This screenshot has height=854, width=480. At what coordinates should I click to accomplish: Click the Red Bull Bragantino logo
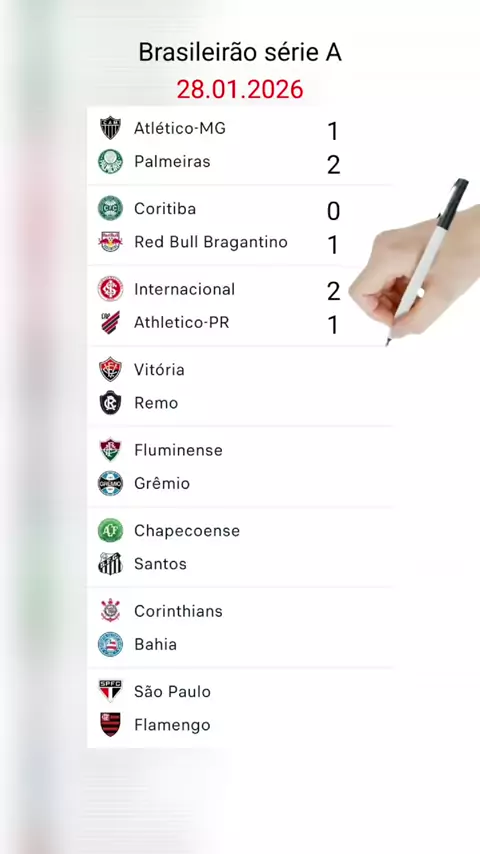(110, 242)
